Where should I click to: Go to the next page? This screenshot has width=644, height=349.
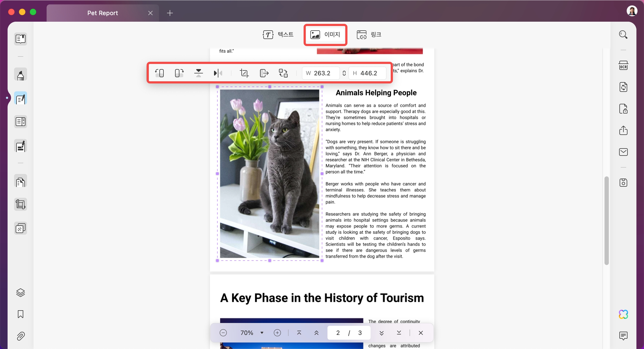coord(382,333)
